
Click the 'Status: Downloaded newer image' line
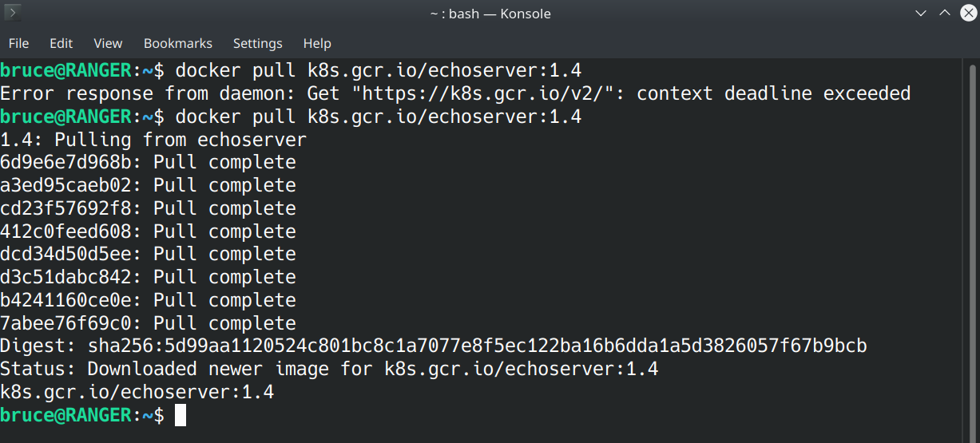click(x=329, y=369)
